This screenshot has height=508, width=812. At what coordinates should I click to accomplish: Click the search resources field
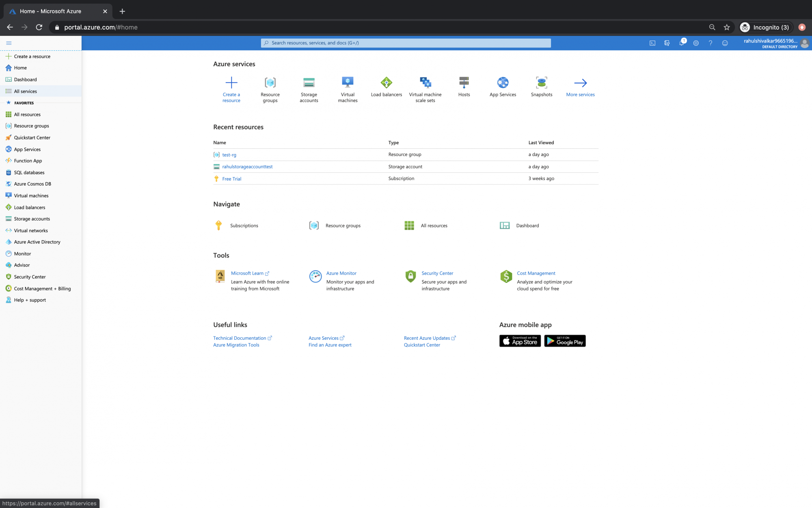406,43
